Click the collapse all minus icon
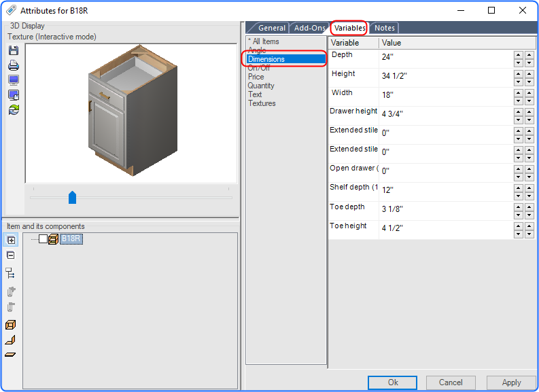This screenshot has width=539, height=392. point(11,255)
